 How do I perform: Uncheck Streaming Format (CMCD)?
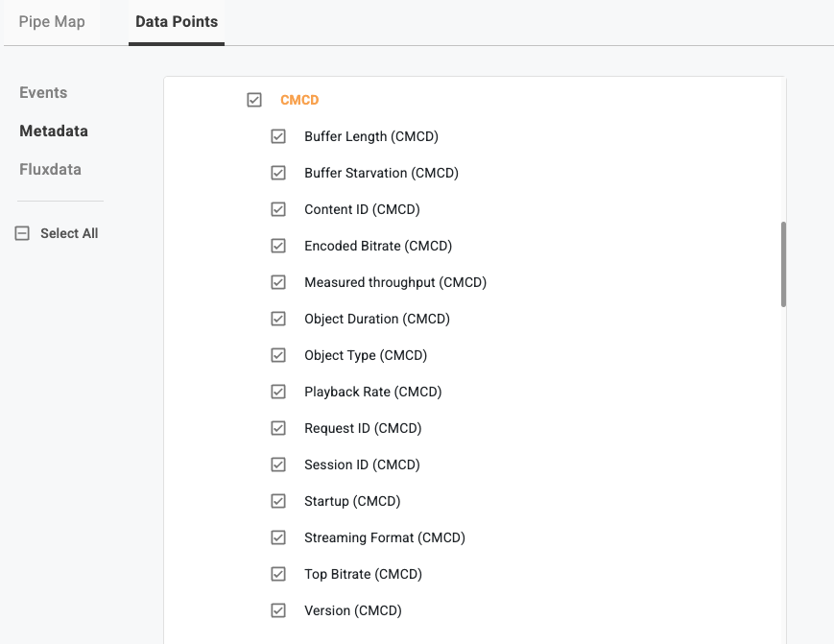click(x=278, y=537)
